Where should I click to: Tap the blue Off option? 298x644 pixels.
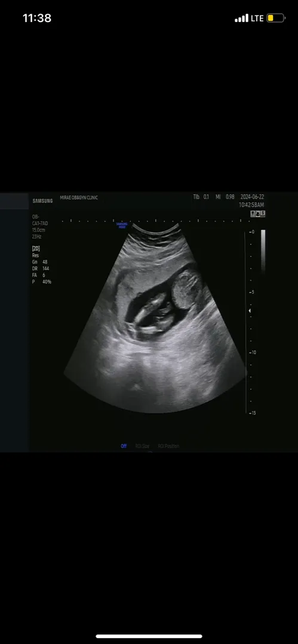coord(124,446)
